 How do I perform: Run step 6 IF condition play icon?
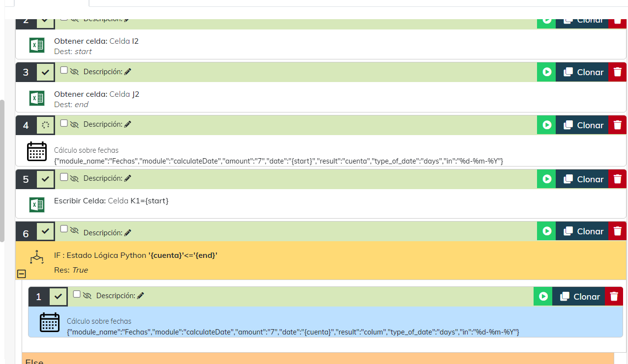pos(546,231)
